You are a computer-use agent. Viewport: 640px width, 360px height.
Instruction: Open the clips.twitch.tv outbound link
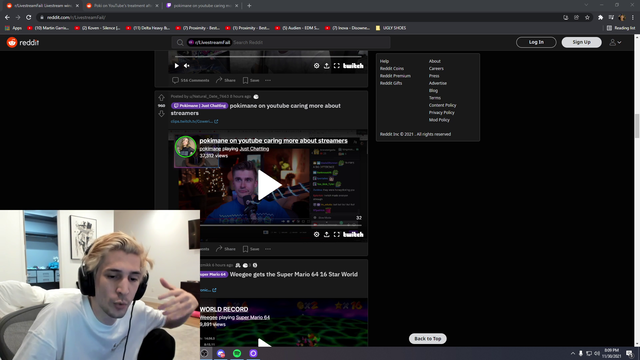194,121
